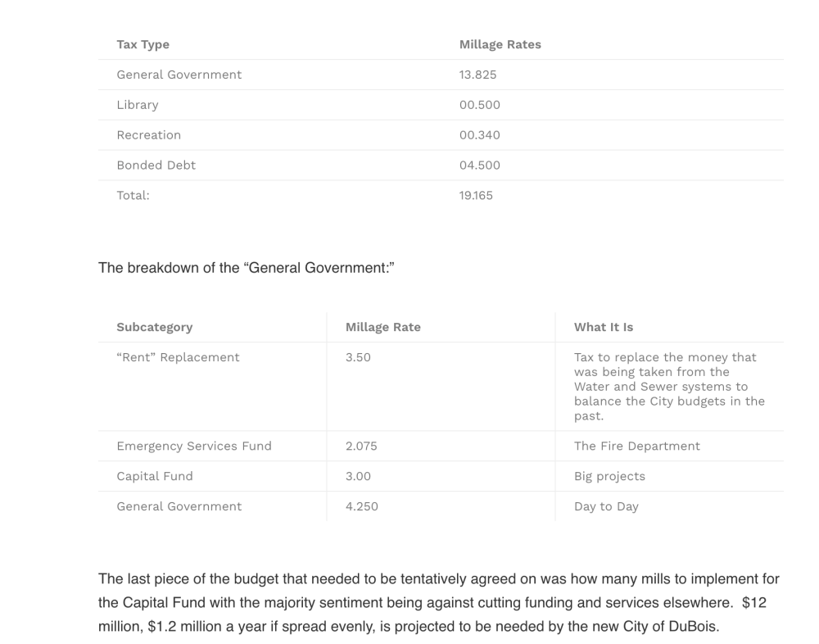
Task: Click the "Big projects" description cell
Action: [x=609, y=476]
